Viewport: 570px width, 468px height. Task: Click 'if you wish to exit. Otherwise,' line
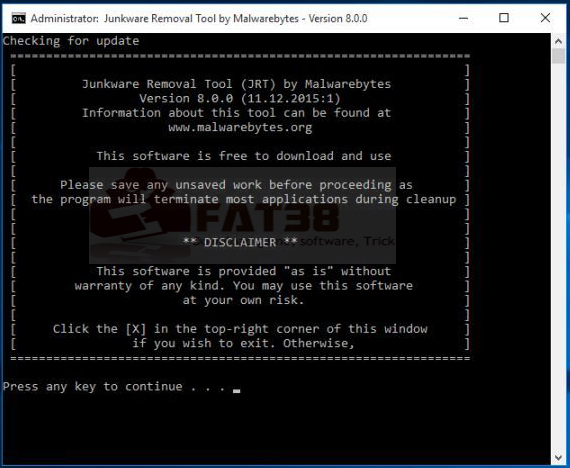pyautogui.click(x=244, y=343)
